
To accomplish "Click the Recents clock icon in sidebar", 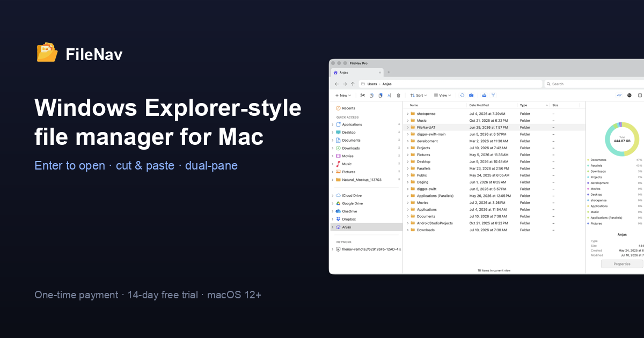I will [338, 108].
